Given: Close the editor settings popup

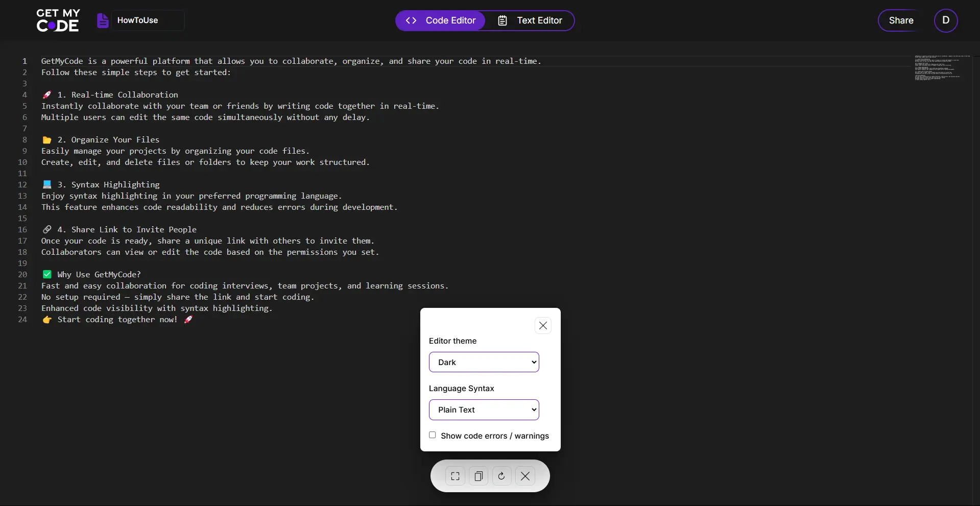Looking at the screenshot, I should (x=543, y=326).
